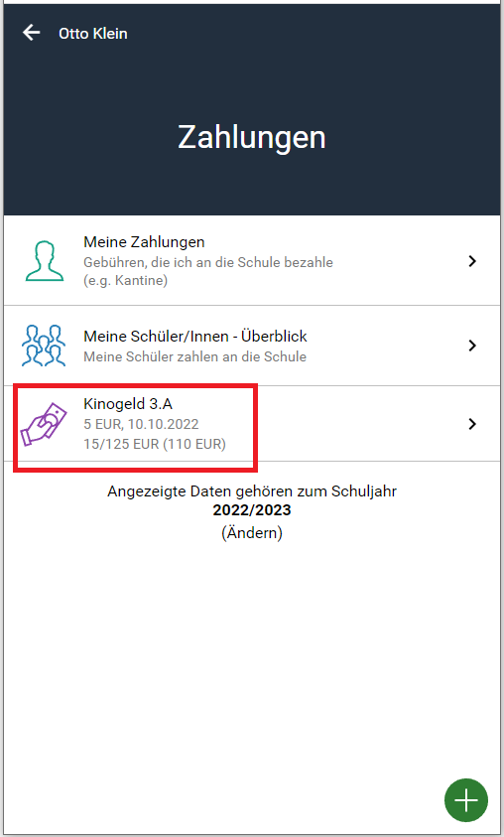Open Meine Schüler/Innen - Überblick chevron arrow
The image size is (504, 837).
click(x=472, y=346)
